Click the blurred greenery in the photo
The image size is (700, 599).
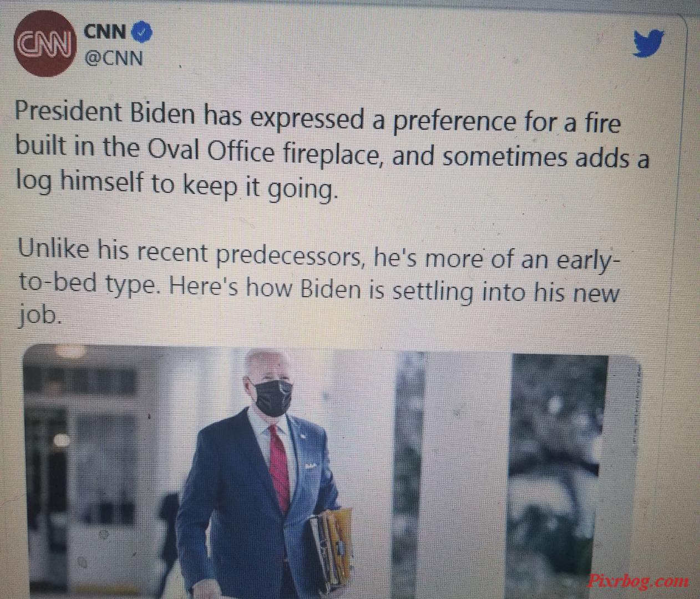coord(560,471)
